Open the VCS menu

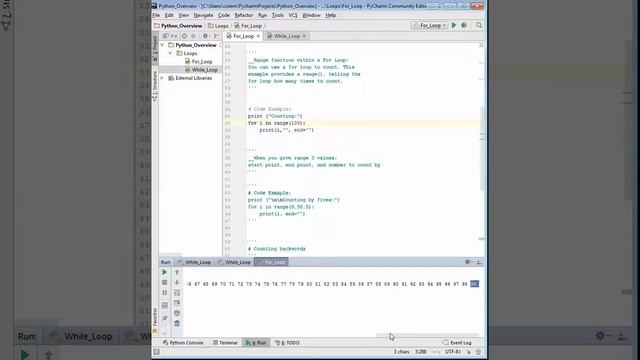coord(293,15)
